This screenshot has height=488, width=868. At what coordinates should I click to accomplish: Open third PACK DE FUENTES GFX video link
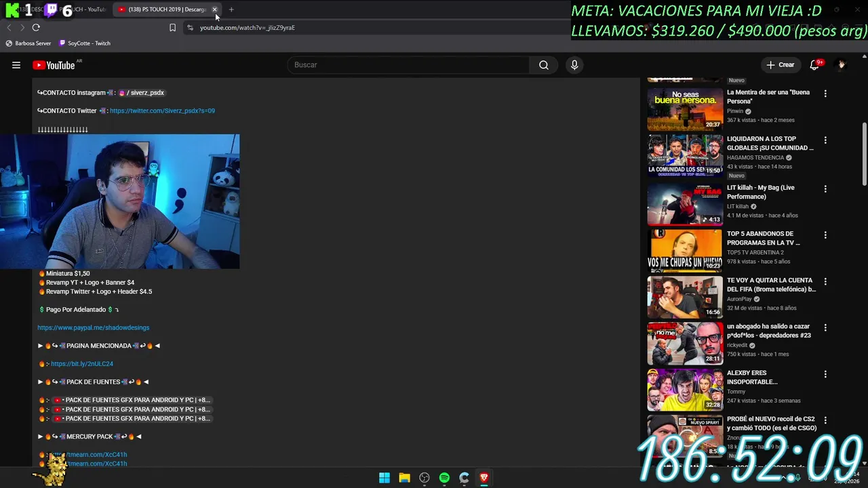click(x=132, y=418)
